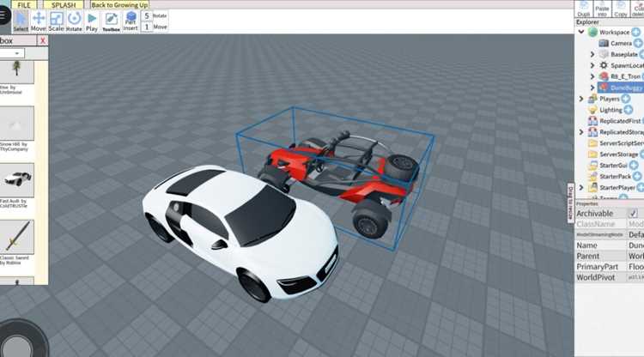Click the plus icon next to Lighting

click(629, 110)
